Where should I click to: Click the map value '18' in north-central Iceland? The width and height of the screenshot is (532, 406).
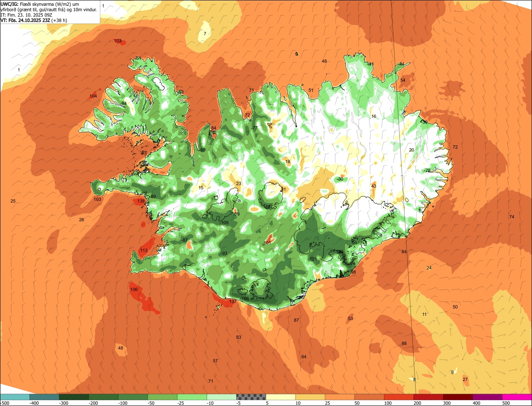288,161
